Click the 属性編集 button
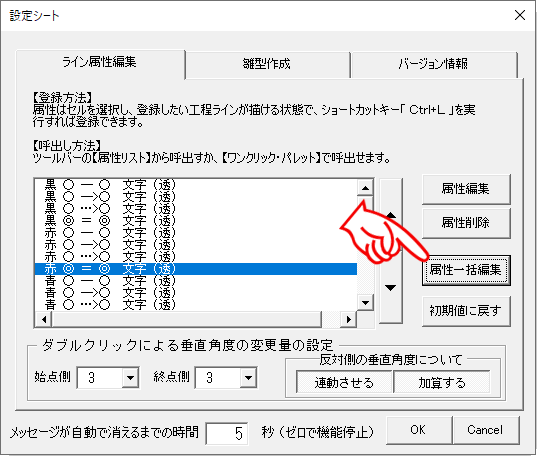Image resolution: width=537 pixels, height=456 pixels. [466, 189]
